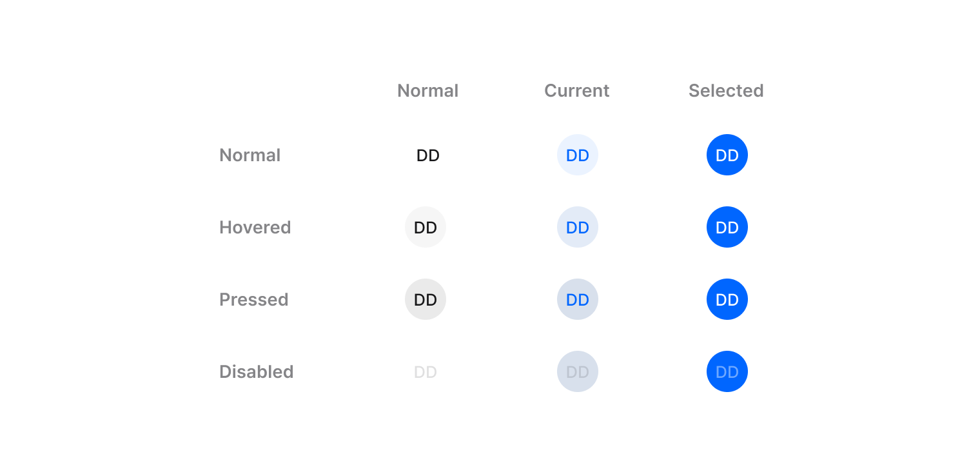Click the Normal column header
This screenshot has height=472, width=980.
pyautogui.click(x=427, y=91)
